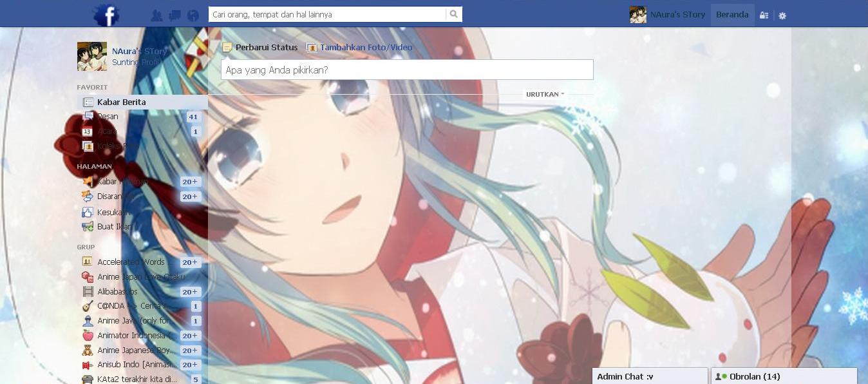Click the Kabar Halaman megaphone icon
This screenshot has height=384, width=868.
(88, 182)
